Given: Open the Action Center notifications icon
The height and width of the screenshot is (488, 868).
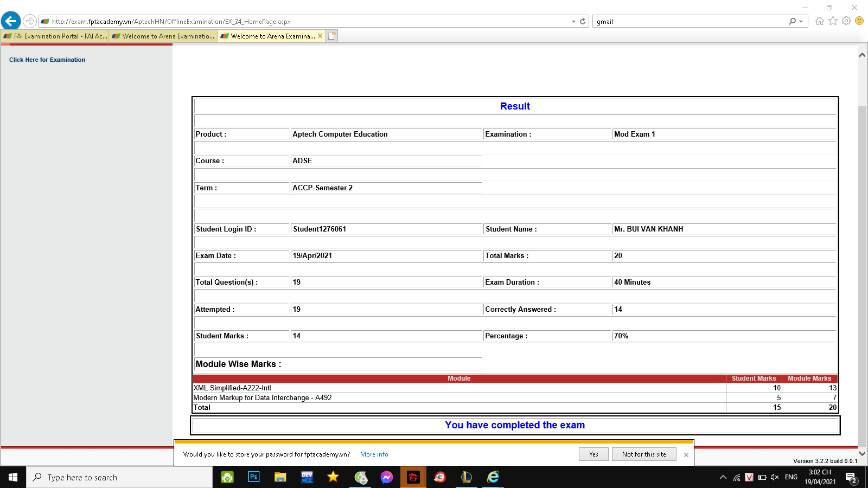Looking at the screenshot, I should [x=852, y=478].
